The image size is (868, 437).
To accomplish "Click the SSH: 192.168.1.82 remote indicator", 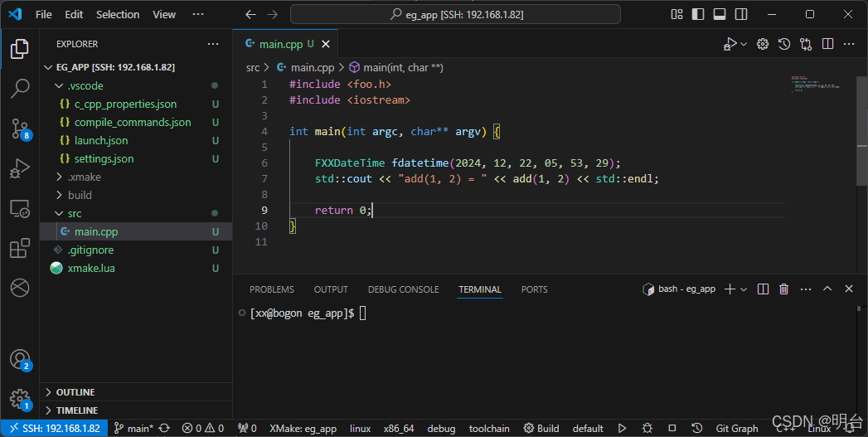I will pos(54,428).
